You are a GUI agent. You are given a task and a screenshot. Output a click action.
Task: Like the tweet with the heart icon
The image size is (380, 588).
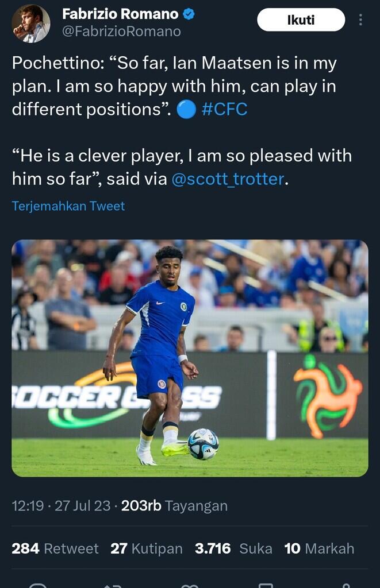pyautogui.click(x=190, y=585)
